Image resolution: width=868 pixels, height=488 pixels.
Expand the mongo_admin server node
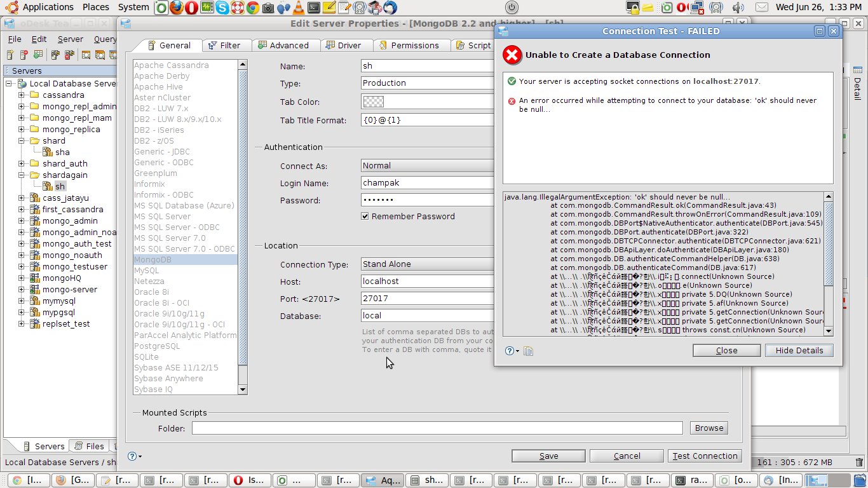pos(21,221)
